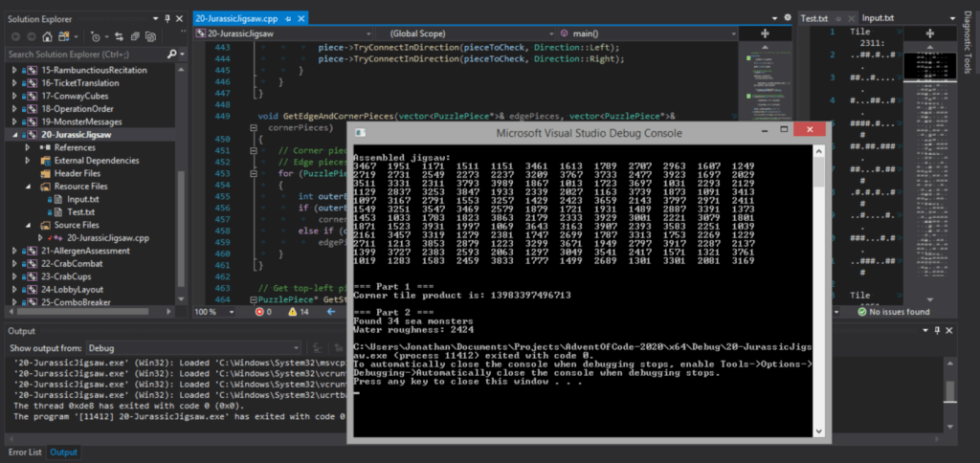Click the Debug Console vertical scrollbar
The width and height of the screenshot is (980, 463).
[819, 292]
